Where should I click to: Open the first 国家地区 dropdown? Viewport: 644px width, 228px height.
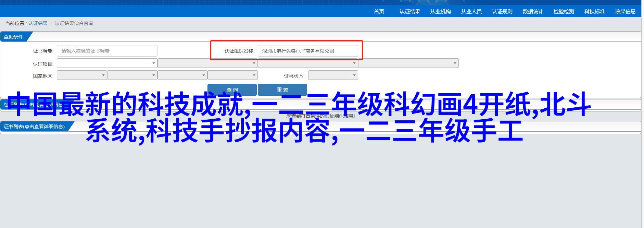82,75
